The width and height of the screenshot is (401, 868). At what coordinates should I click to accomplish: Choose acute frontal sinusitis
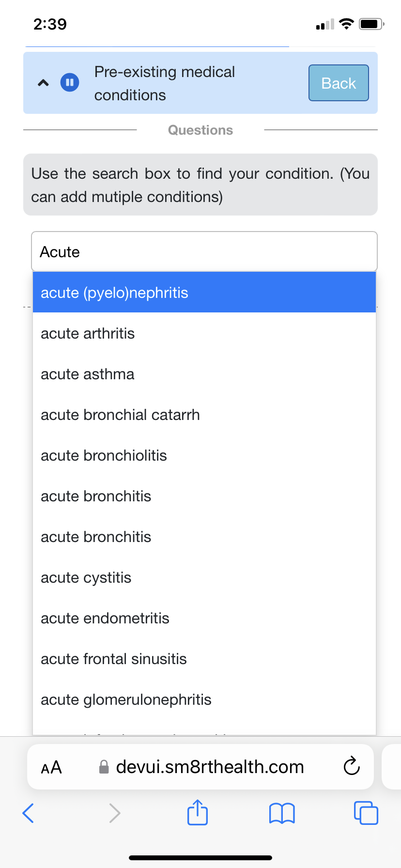(x=204, y=659)
